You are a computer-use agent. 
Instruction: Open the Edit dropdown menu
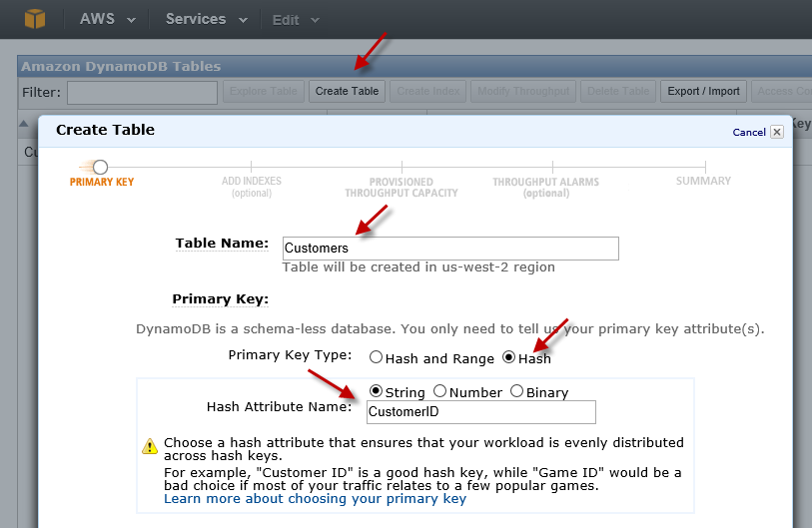[x=296, y=20]
